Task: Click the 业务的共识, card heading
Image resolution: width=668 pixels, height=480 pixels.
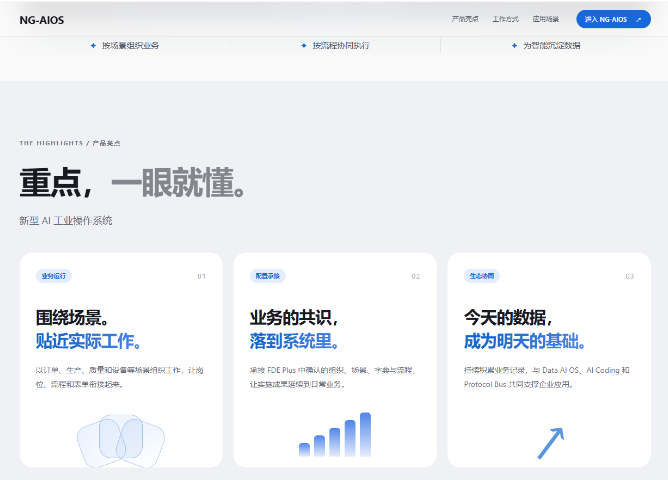Action: coord(294,318)
